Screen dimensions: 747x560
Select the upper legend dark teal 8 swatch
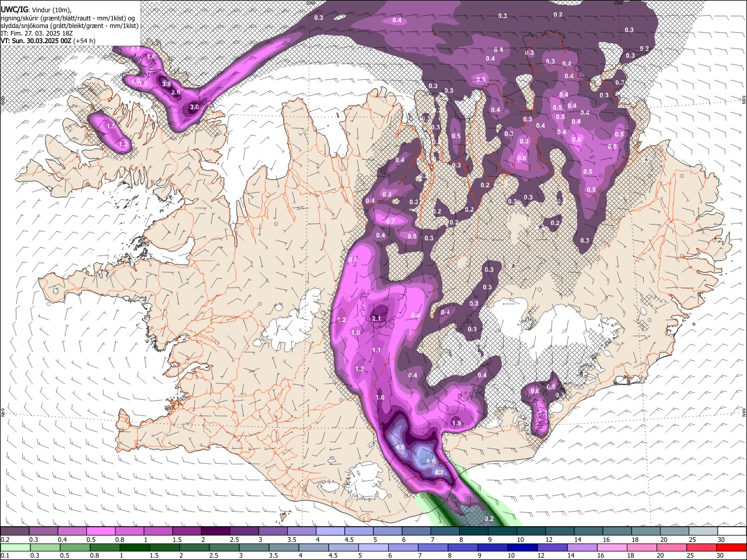(474, 531)
